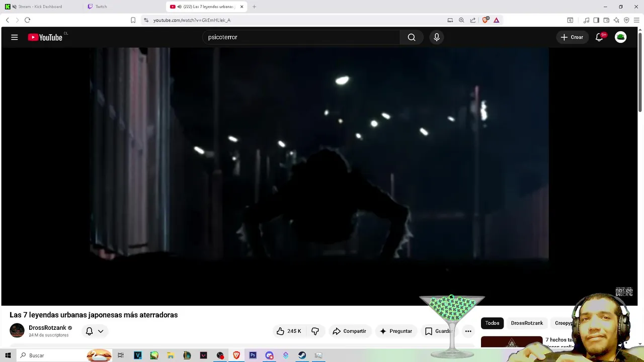Click the browser address bar URL
The width and height of the screenshot is (644, 362).
pos(192,20)
